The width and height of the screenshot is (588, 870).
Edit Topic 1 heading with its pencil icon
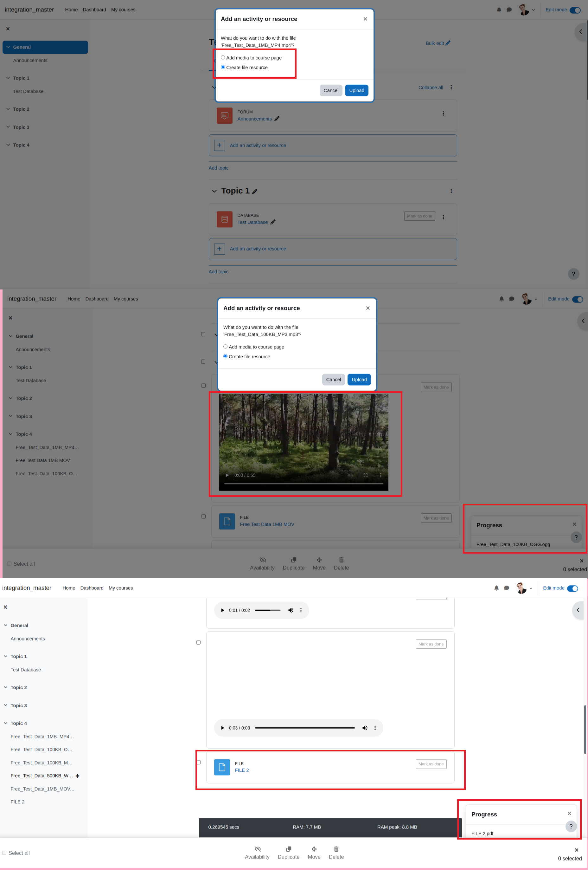[x=255, y=191]
